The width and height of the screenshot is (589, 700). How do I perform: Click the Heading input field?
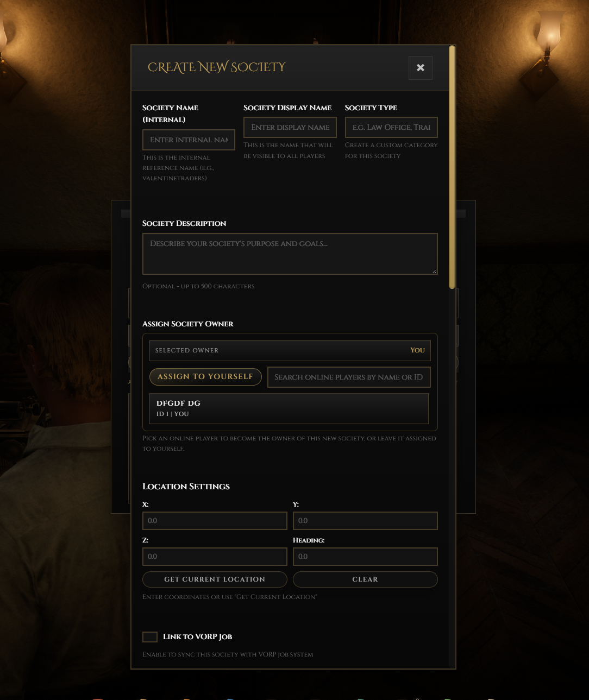[x=365, y=556]
